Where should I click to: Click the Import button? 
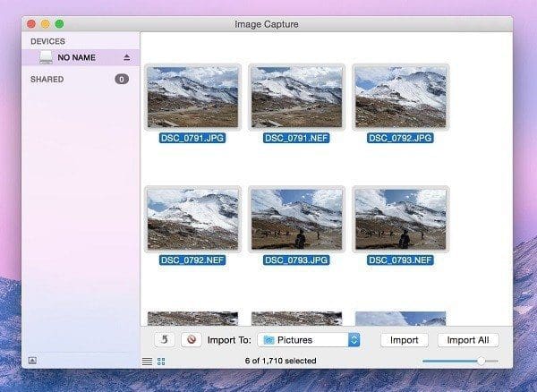pos(405,340)
